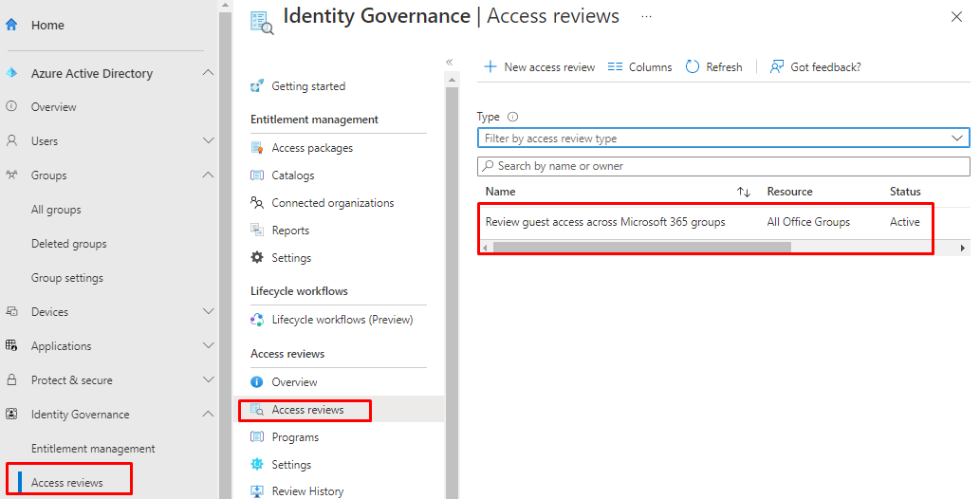The image size is (980, 499).
Task: Select Review History in the menu
Action: 307,491
